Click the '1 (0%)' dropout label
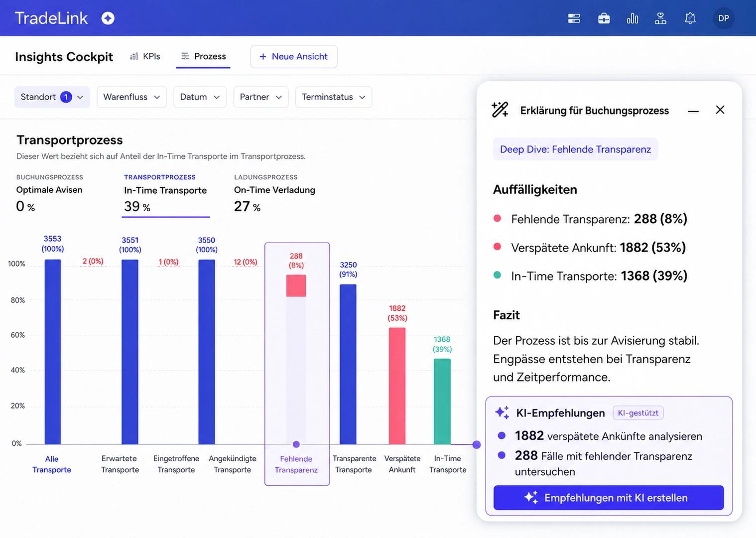756x538 pixels. tap(168, 262)
